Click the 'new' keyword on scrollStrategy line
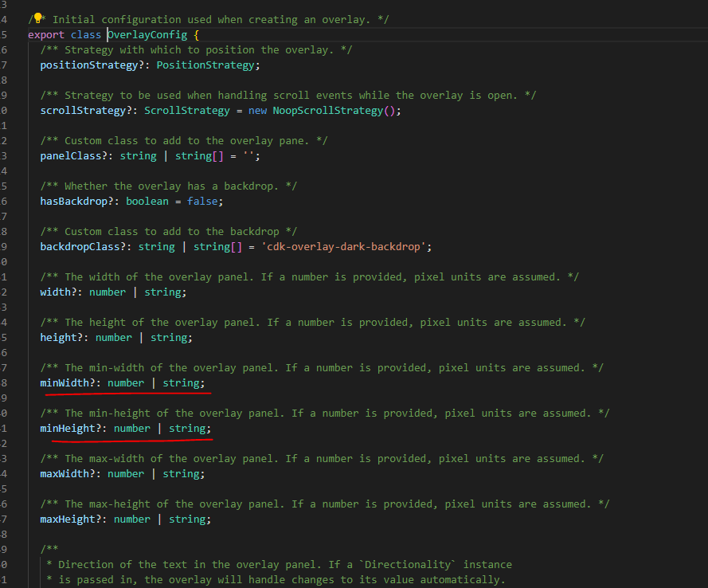 [x=257, y=111]
